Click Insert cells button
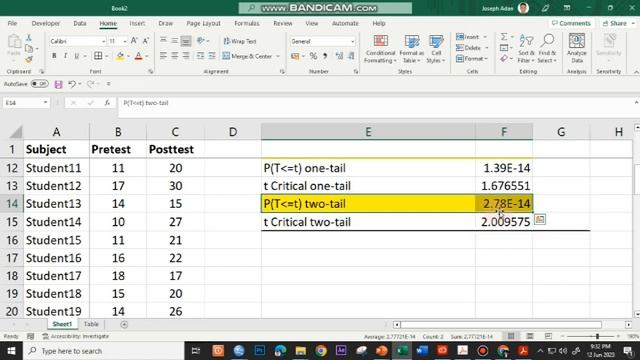The height and width of the screenshot is (360, 640). (468, 37)
